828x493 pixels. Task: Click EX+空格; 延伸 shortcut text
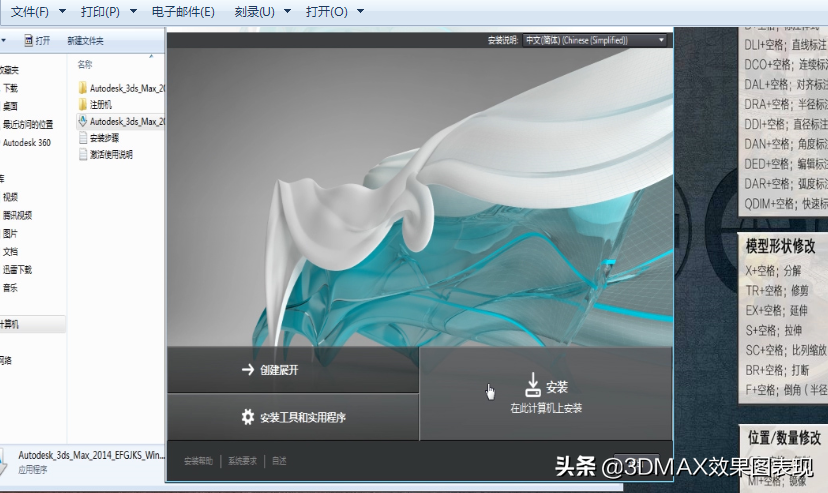[776, 310]
